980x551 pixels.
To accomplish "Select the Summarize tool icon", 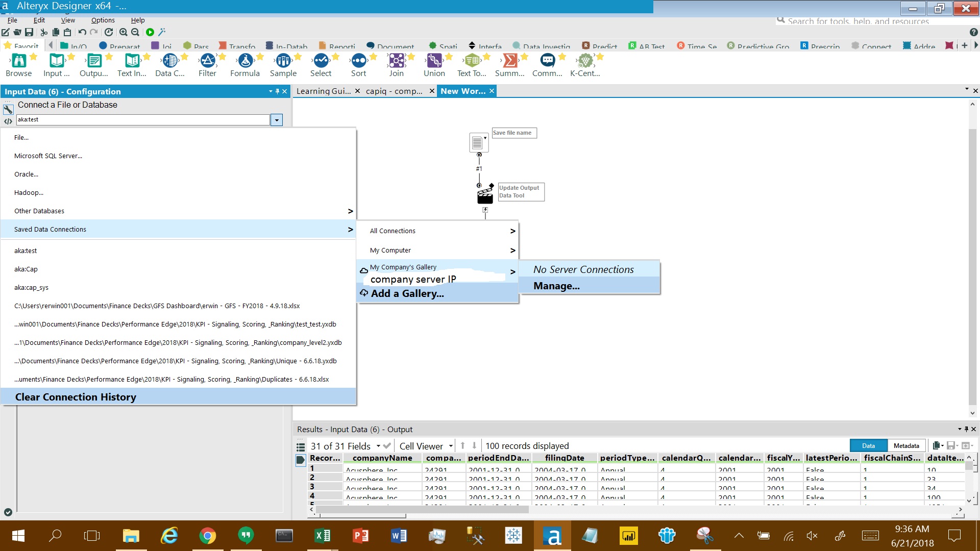I will [x=509, y=61].
